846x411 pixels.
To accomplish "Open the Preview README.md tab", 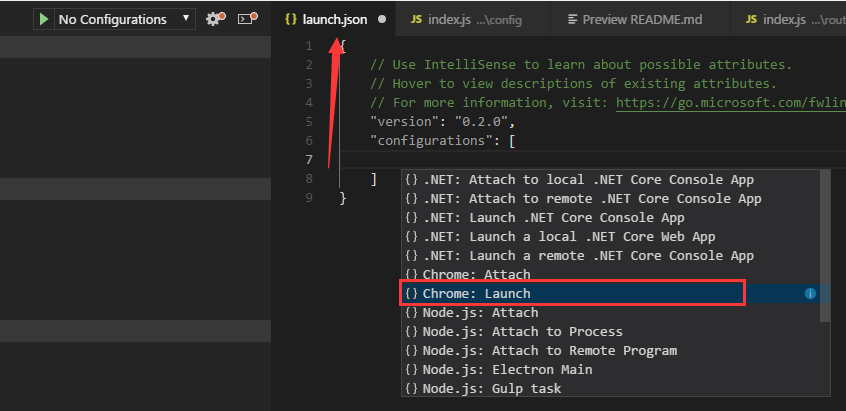I will (640, 19).
